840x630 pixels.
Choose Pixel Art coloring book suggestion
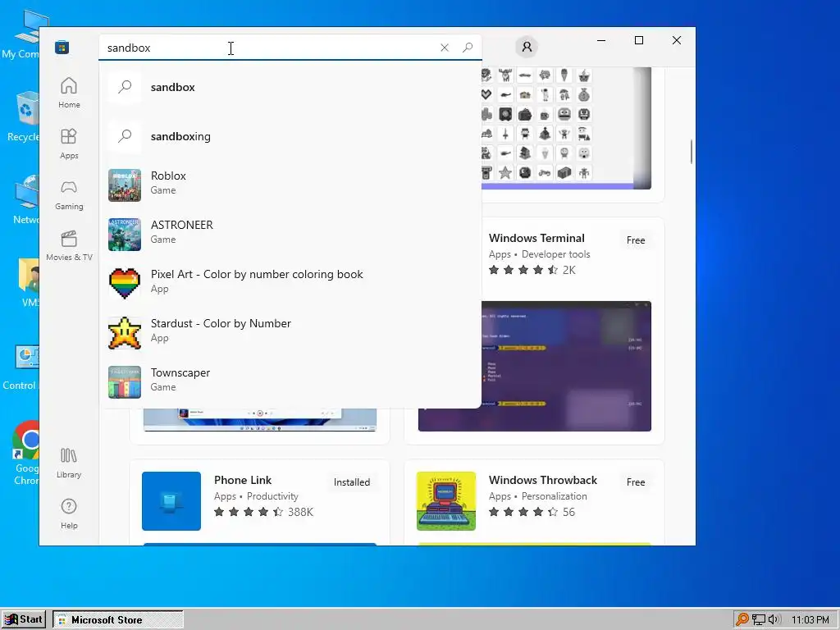tap(290, 283)
